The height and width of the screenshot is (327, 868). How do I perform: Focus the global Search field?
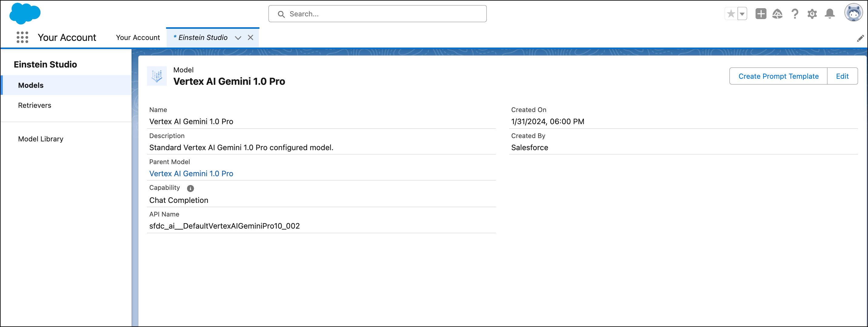click(377, 14)
